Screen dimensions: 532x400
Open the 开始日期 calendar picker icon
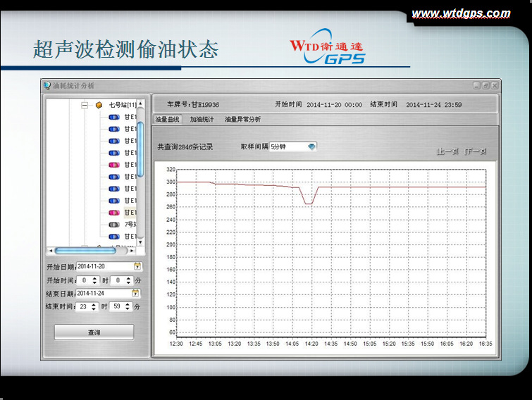pyautogui.click(x=137, y=266)
